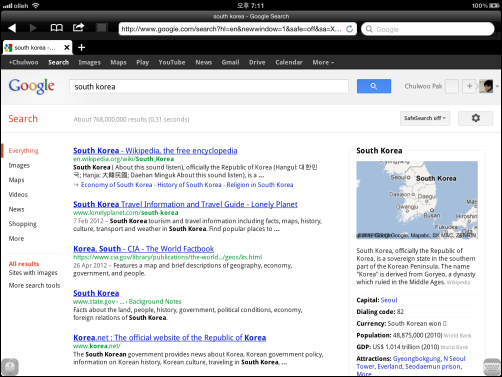Filter results by Images in sidebar
Screen dimensions: 502x377
(x=19, y=165)
